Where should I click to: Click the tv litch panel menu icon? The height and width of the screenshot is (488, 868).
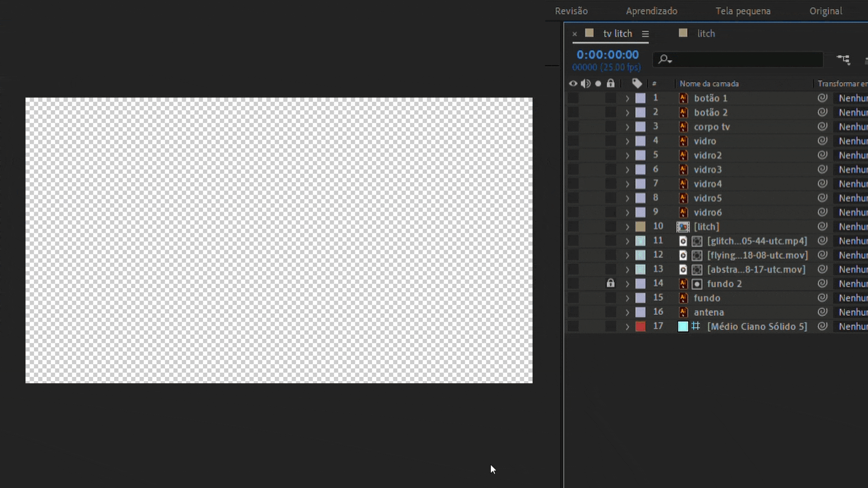point(646,34)
